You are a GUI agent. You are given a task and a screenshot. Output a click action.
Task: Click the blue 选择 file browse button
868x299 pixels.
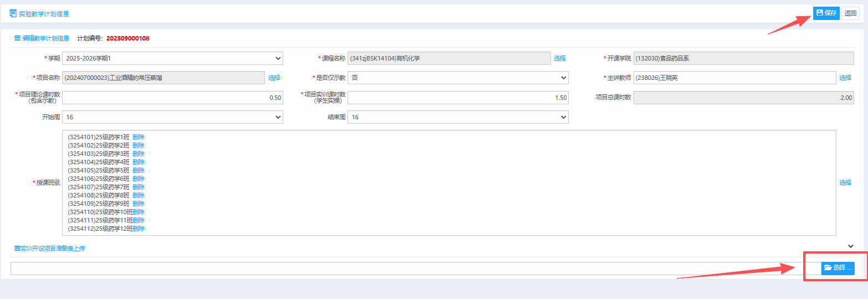coord(838,268)
